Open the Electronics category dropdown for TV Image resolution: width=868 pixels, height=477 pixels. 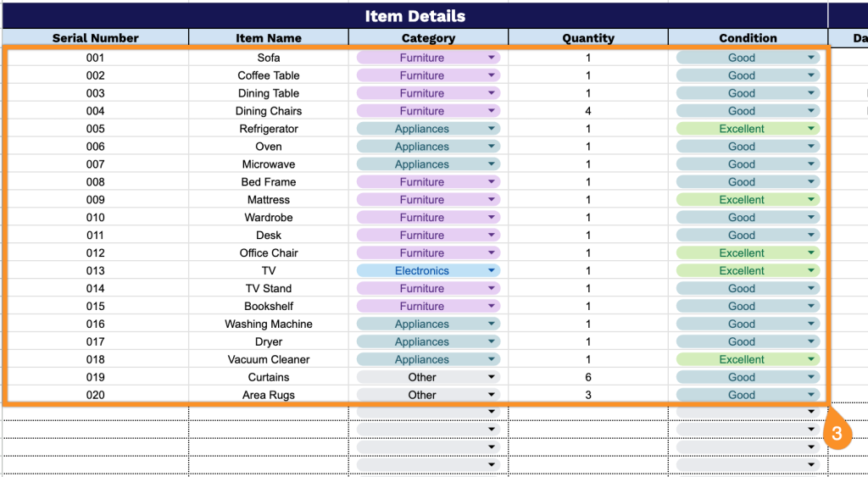pyautogui.click(x=491, y=271)
